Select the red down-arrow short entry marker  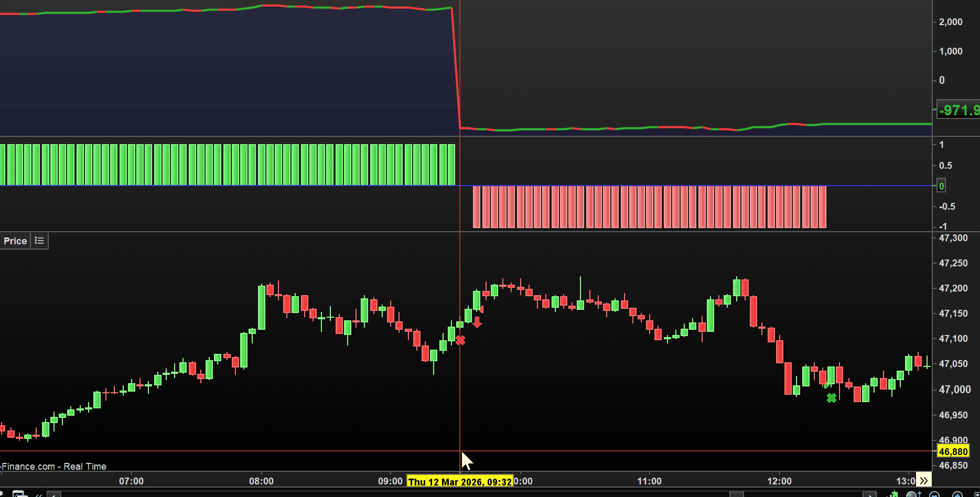coord(477,322)
